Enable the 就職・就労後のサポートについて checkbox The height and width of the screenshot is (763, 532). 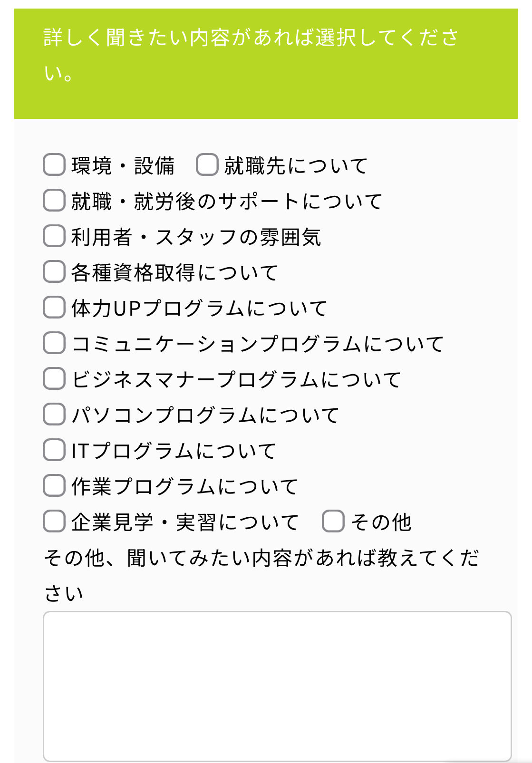click(x=54, y=201)
